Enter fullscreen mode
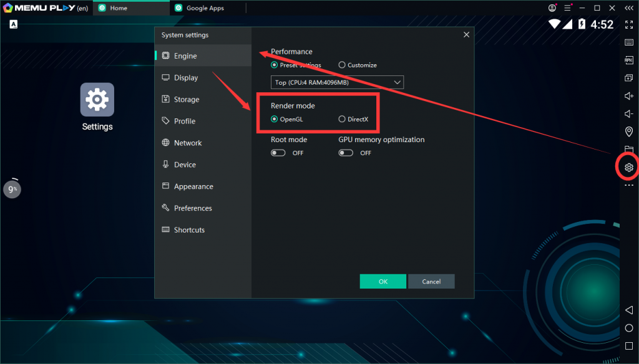 (628, 25)
